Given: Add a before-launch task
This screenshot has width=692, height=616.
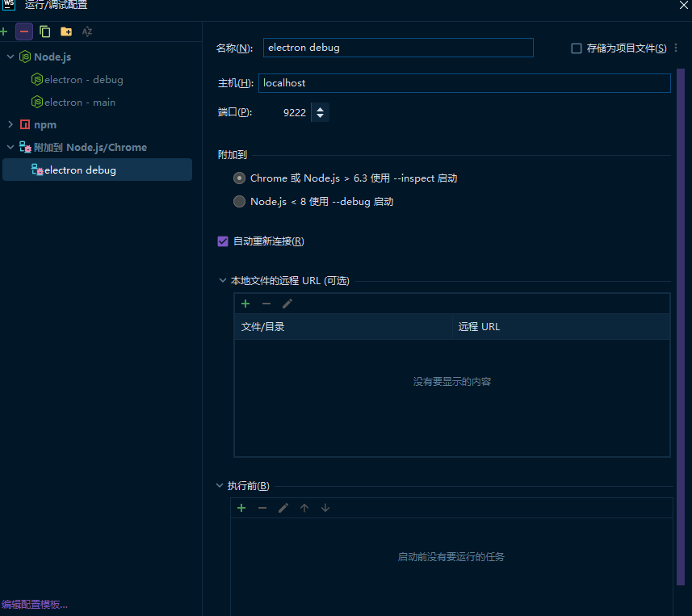Looking at the screenshot, I should (241, 508).
